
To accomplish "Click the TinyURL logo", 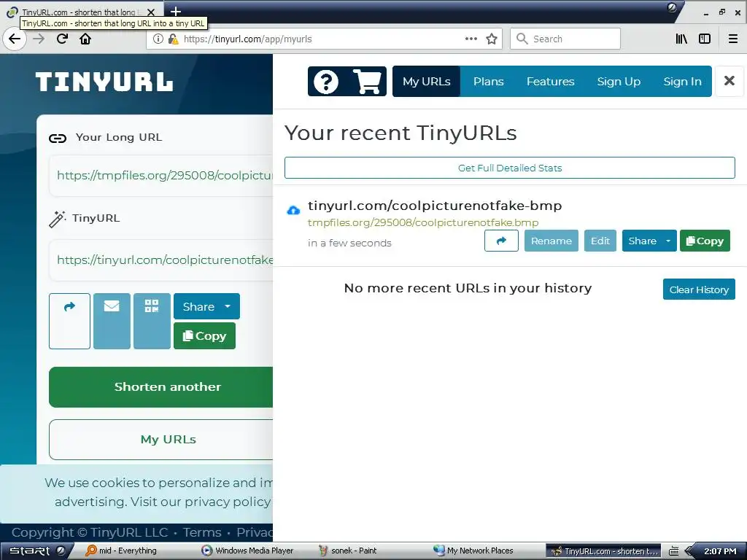I will tap(104, 82).
